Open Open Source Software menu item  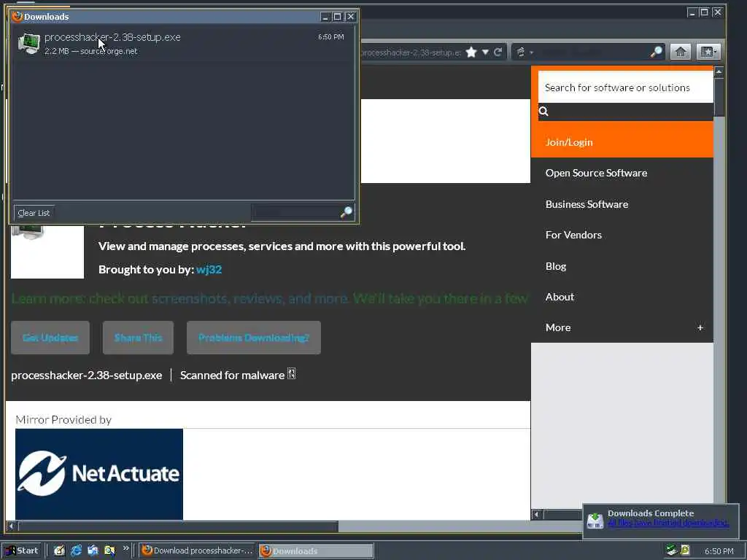622,173
